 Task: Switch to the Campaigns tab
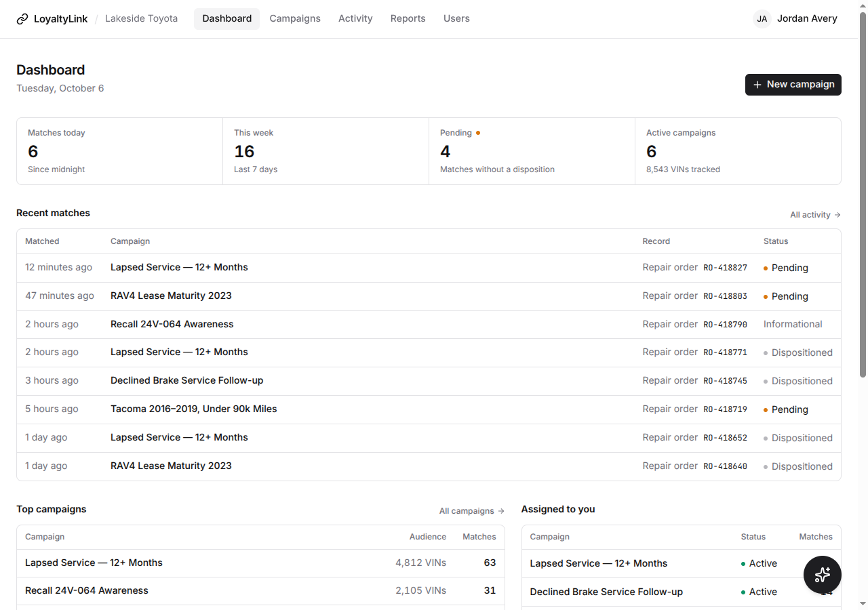pos(295,19)
